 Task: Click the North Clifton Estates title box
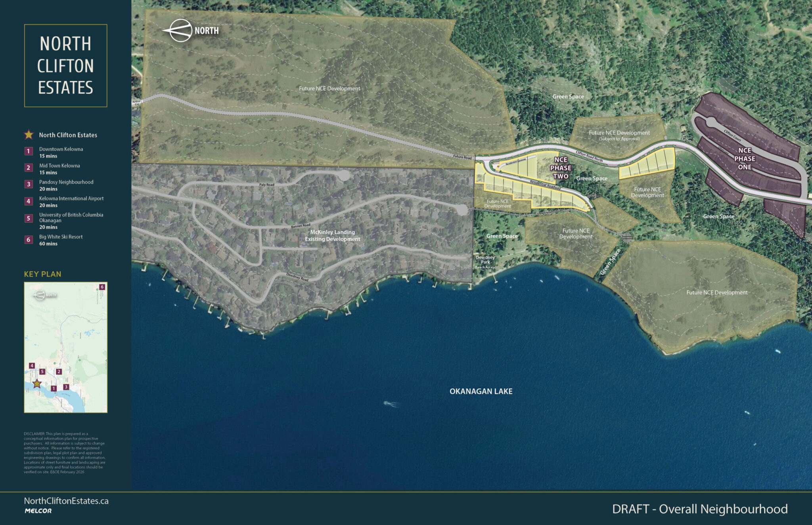point(65,66)
